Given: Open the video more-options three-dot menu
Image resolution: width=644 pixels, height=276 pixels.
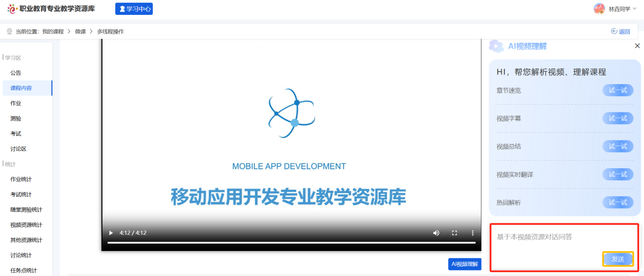Looking at the screenshot, I should tap(473, 233).
